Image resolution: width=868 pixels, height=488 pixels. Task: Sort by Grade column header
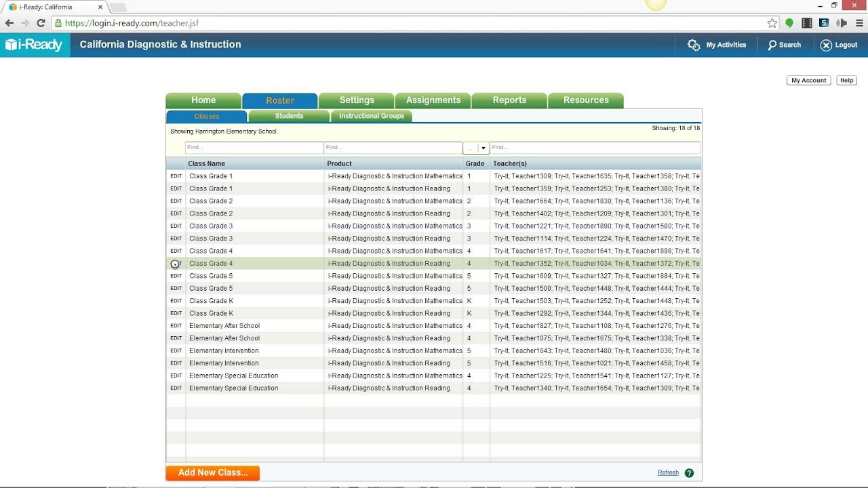point(476,163)
